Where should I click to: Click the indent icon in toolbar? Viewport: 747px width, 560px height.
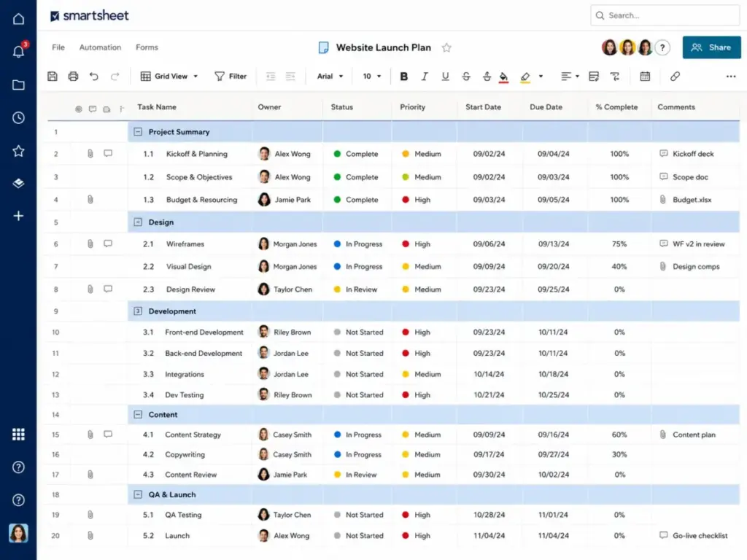(x=290, y=76)
